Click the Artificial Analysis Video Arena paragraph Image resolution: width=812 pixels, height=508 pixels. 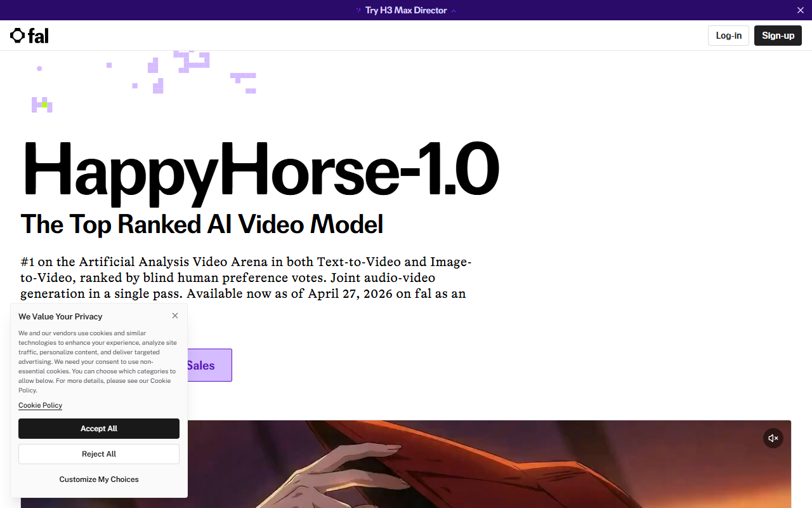pos(246,277)
